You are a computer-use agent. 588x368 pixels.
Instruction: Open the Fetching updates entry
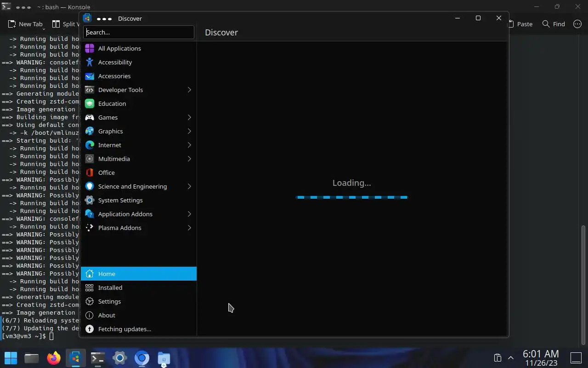pyautogui.click(x=139, y=329)
